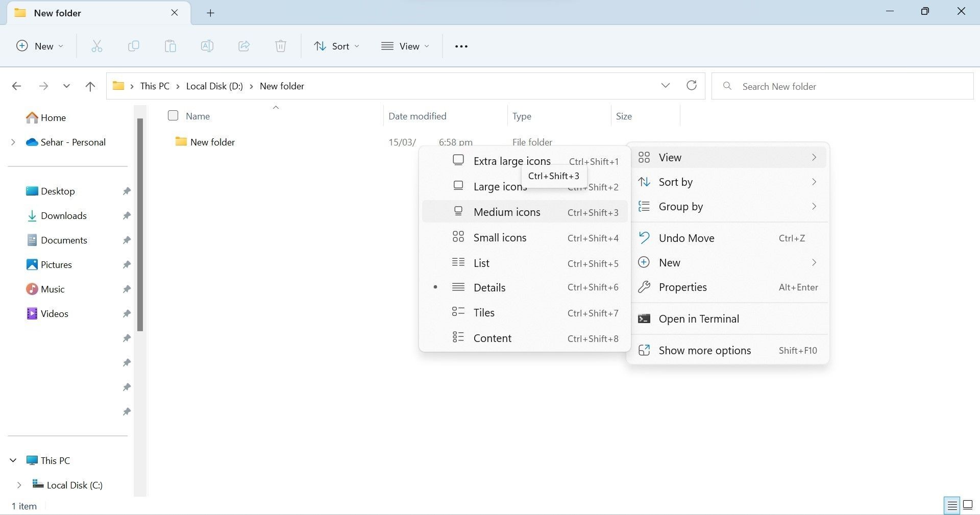
Task: Click the Cut scissors icon
Action: point(96,46)
